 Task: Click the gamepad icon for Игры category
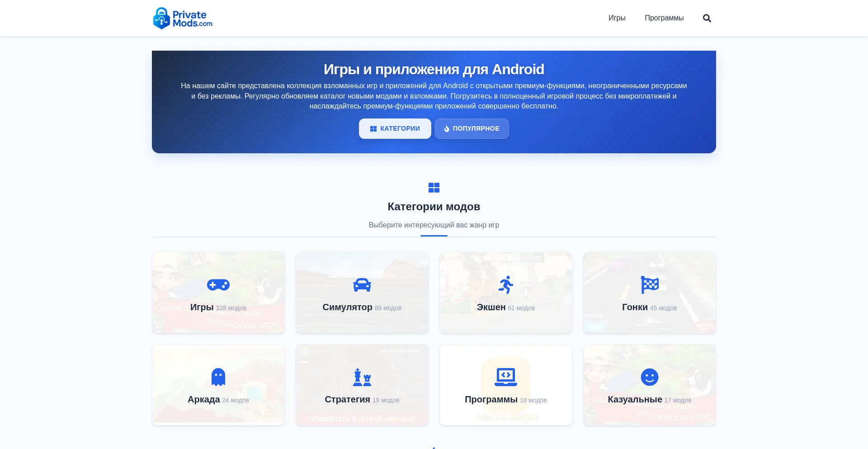click(x=218, y=285)
